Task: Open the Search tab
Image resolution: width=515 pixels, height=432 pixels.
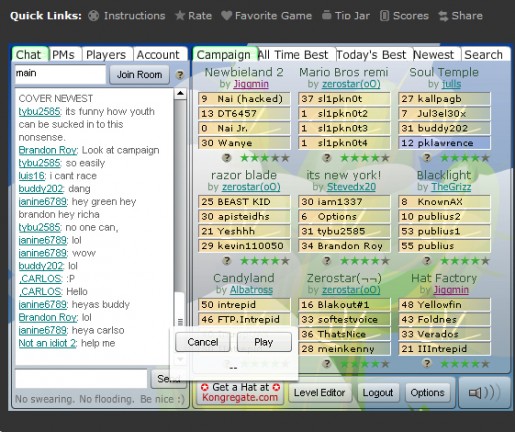Action: [x=484, y=54]
